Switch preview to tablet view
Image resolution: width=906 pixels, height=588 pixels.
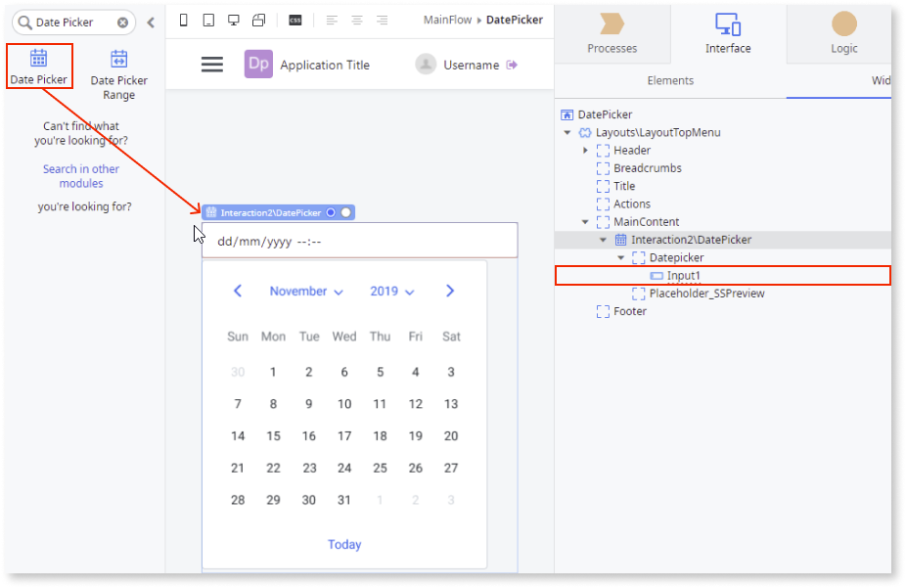click(x=208, y=19)
